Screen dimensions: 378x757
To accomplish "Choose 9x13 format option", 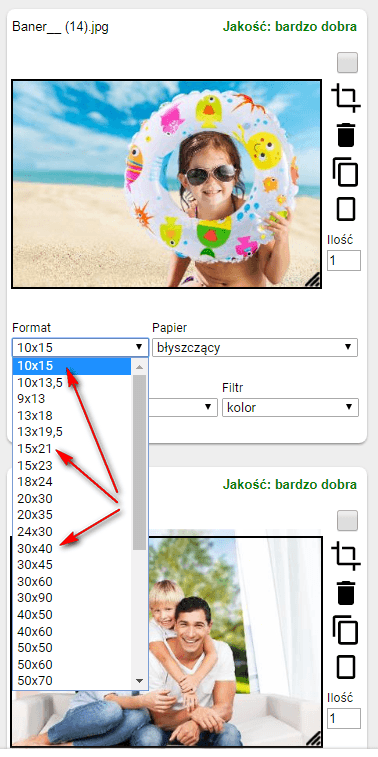I will 72,399.
